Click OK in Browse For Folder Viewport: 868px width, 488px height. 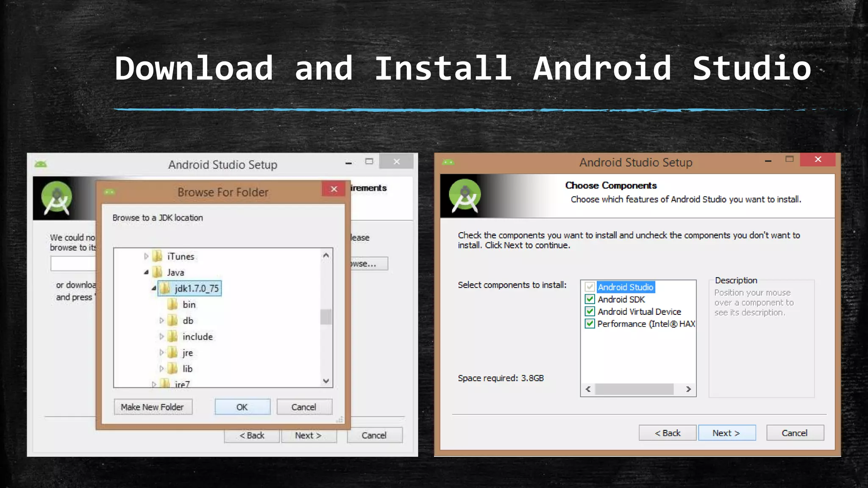[x=242, y=407]
